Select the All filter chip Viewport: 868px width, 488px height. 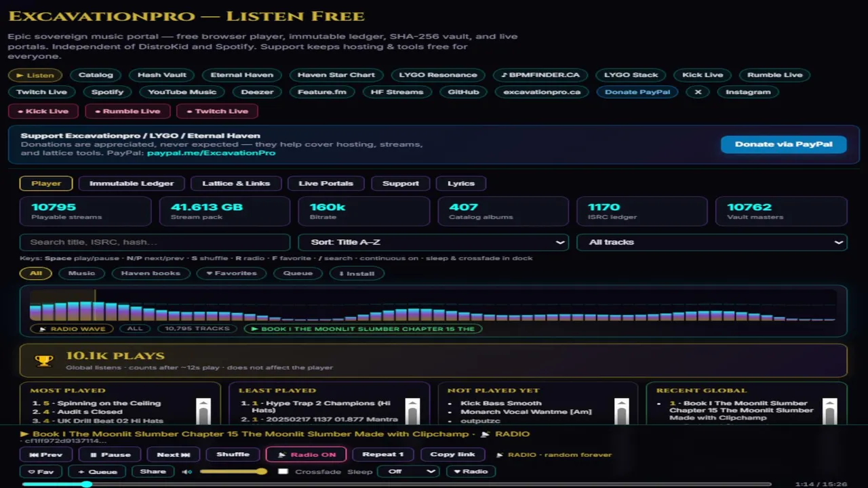click(36, 273)
